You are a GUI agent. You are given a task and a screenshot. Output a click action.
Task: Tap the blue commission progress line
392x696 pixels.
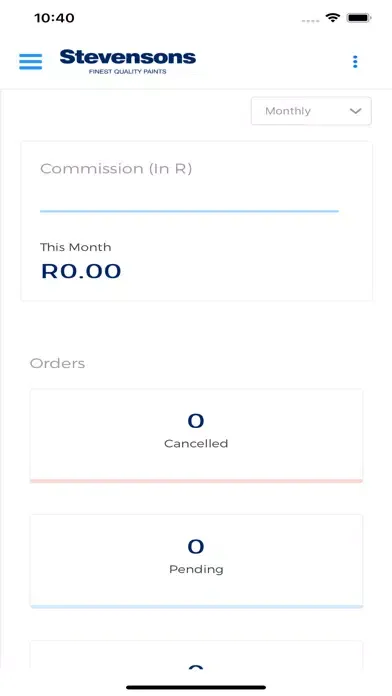pos(190,211)
